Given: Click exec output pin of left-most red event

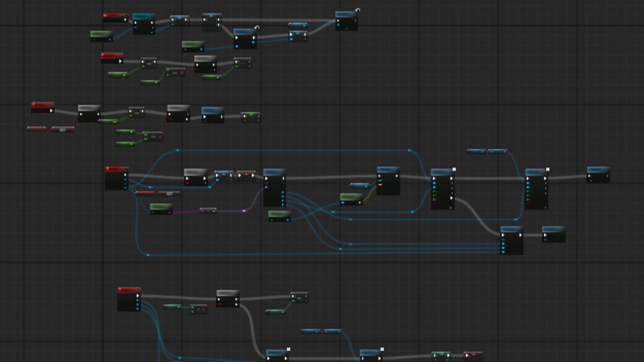Looking at the screenshot, I should [51, 111].
